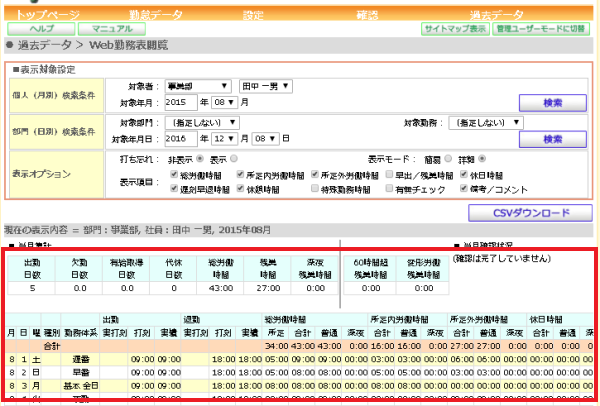Toggle 所定内労働時間 checkbox
Viewport: 600px width, 406px height.
click(x=240, y=174)
